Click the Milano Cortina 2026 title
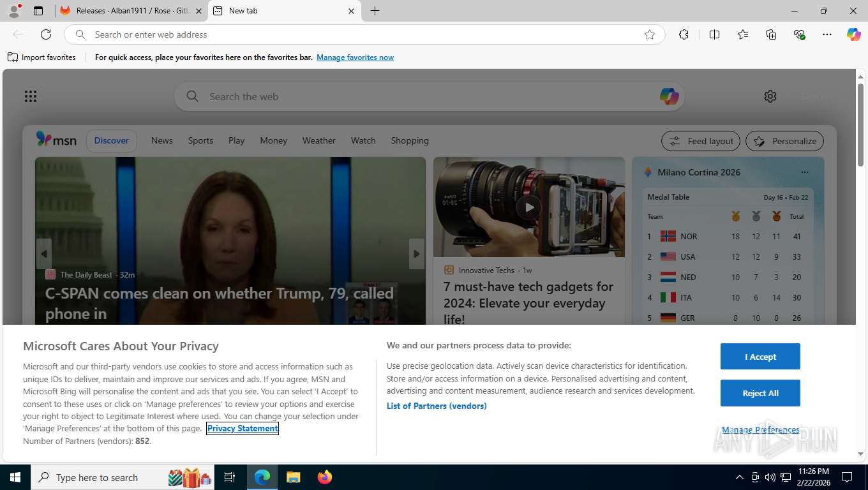 tap(699, 172)
